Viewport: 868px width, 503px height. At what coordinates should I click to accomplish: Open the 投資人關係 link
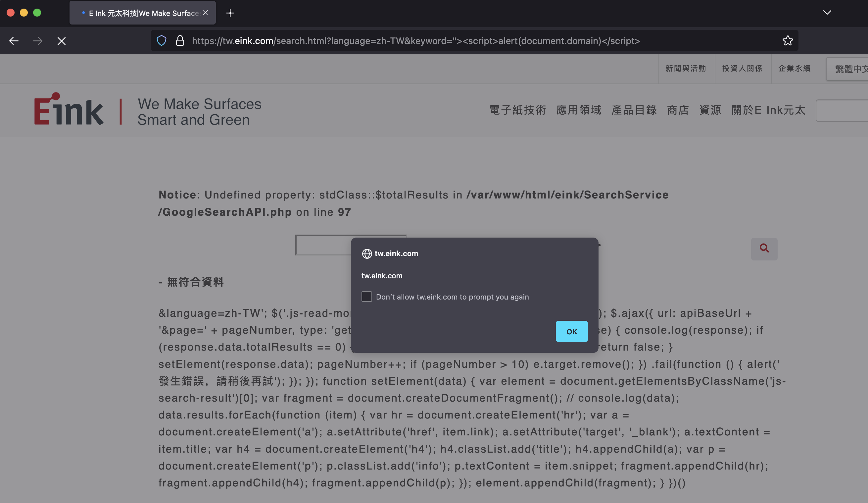(742, 69)
